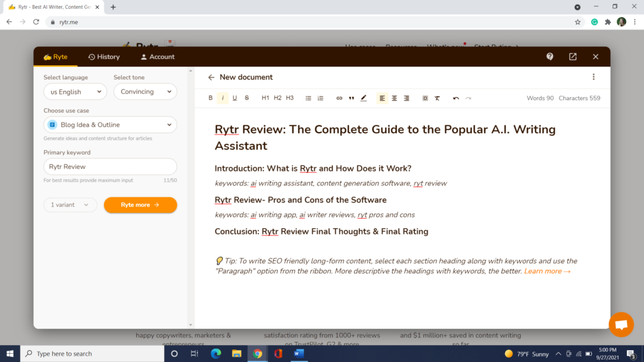Click the blockquote icon
This screenshot has height=362, width=644.
click(352, 98)
